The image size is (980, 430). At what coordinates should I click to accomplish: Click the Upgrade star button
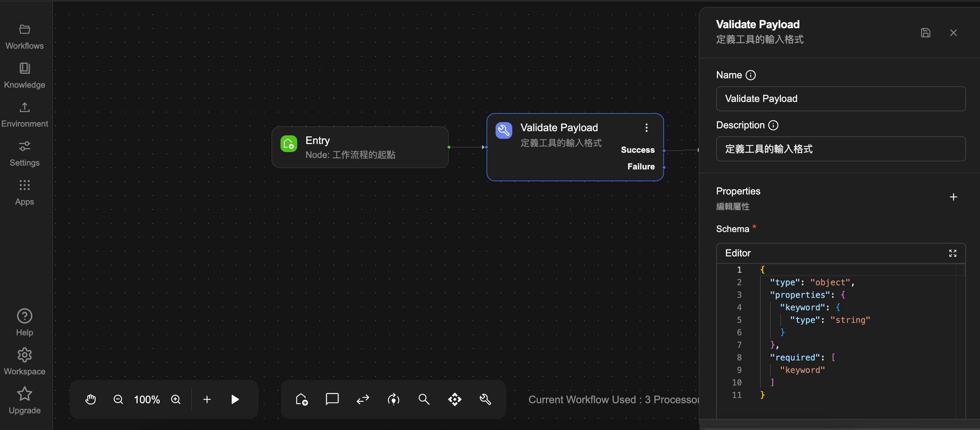pyautogui.click(x=25, y=401)
